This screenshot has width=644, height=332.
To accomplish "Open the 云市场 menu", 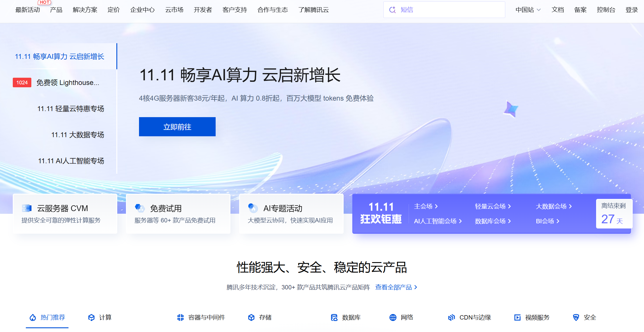I will click(x=174, y=10).
